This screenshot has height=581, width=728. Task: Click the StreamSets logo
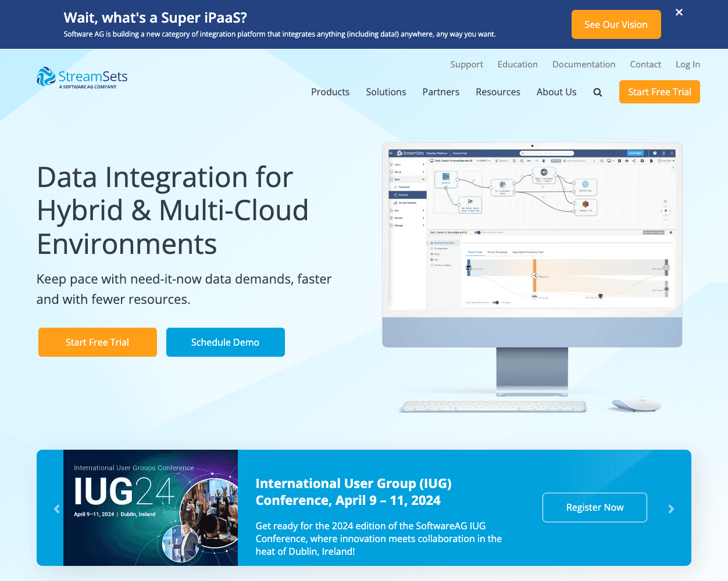tap(82, 78)
